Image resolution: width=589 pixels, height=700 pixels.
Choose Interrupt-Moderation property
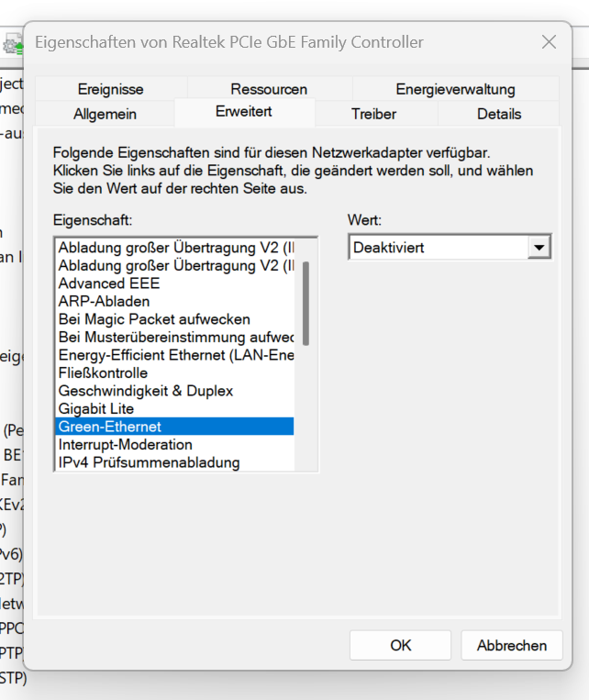175,444
